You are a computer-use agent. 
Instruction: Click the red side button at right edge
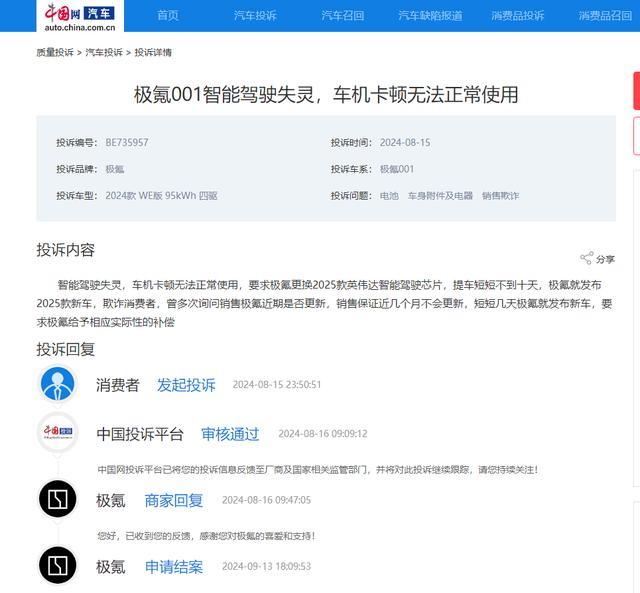pos(637,91)
